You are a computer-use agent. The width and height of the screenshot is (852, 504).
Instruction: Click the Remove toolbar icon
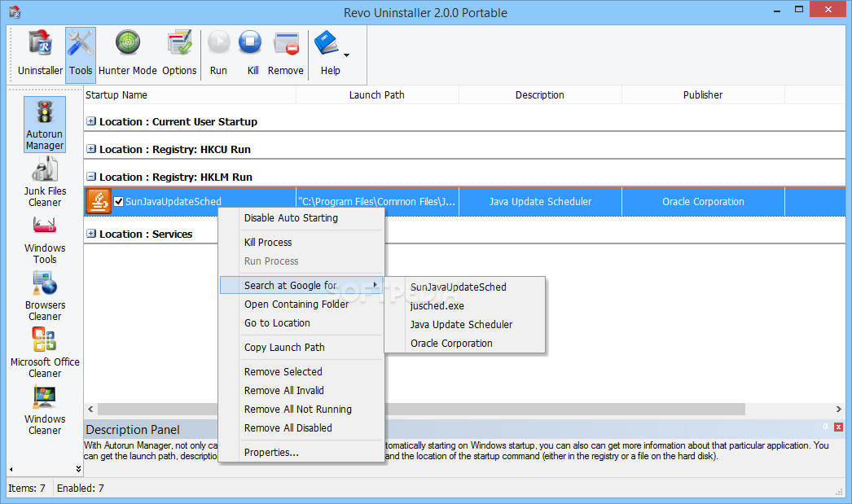[x=287, y=43]
